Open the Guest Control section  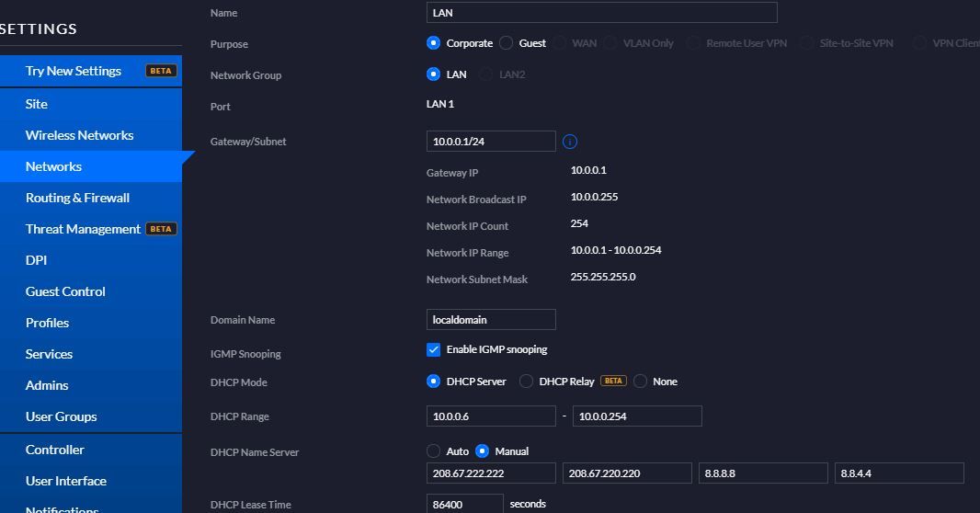[x=65, y=291]
